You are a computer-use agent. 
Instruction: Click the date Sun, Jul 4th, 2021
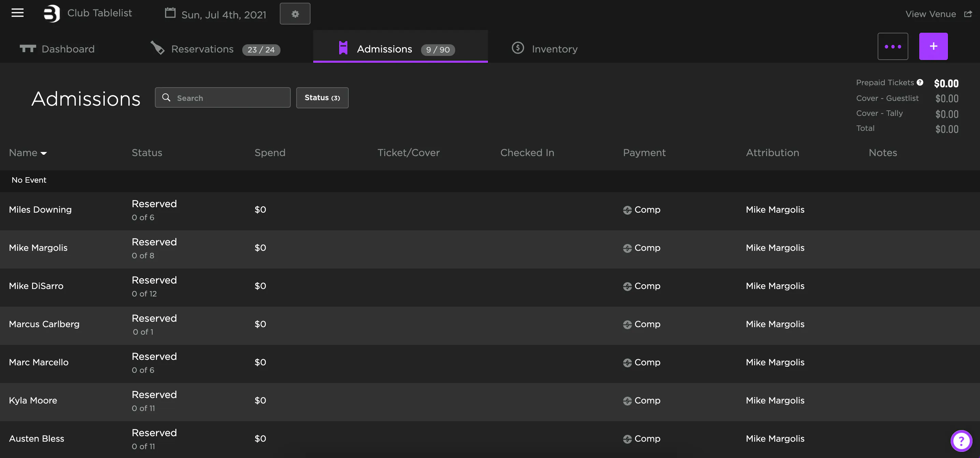[224, 15]
